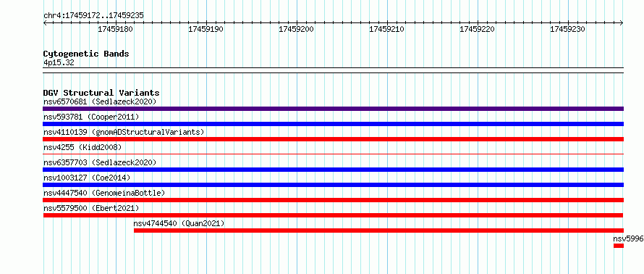Open the nsv6357703 (Sedlazeck2020) label
Image resolution: width=644 pixels, height=274 pixels.
tap(100, 162)
